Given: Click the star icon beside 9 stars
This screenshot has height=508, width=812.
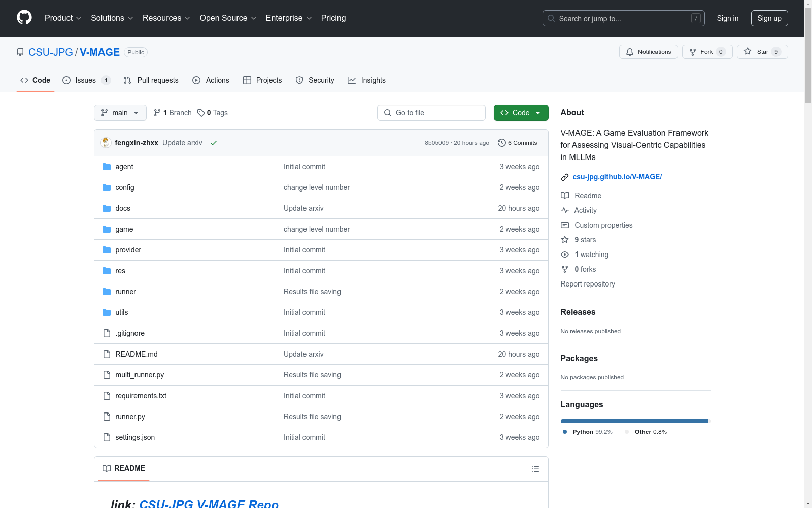Looking at the screenshot, I should click(x=565, y=240).
